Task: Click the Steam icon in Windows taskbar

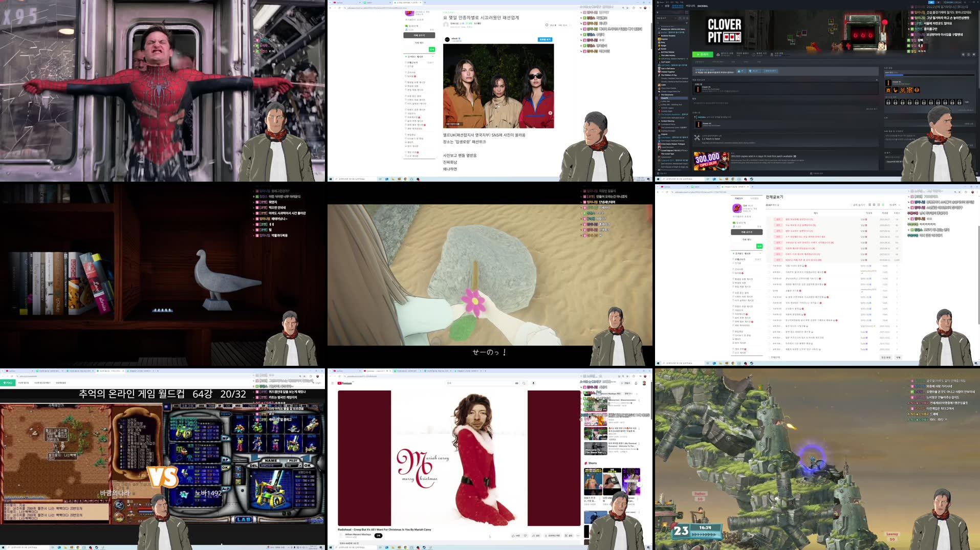Action: click(x=751, y=179)
